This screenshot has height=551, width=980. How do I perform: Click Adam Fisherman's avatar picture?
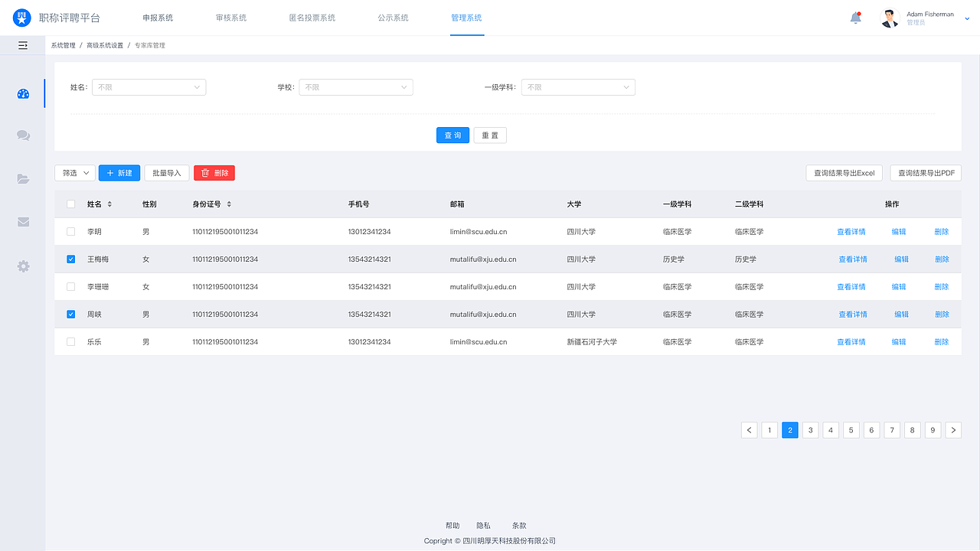890,18
